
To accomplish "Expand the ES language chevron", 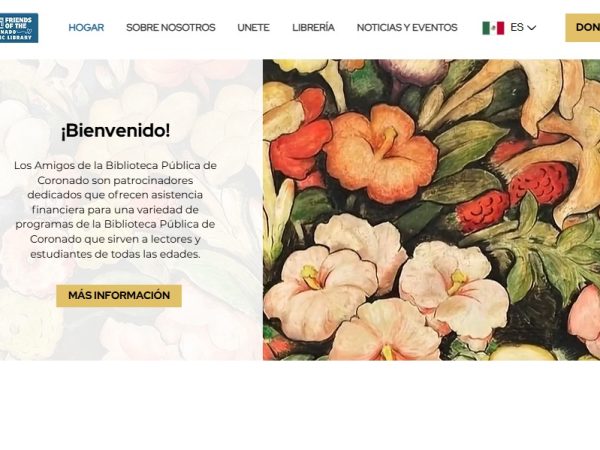I will pyautogui.click(x=532, y=28).
